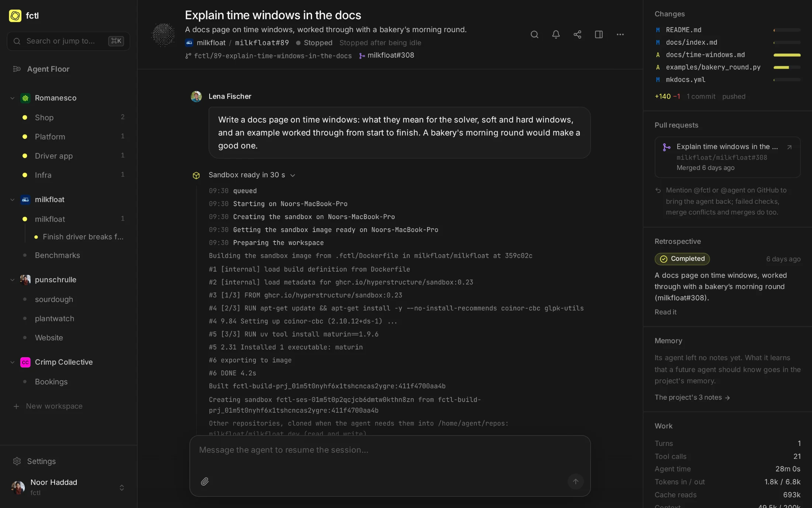The image size is (812, 508).
Task: Open external link for pull request card
Action: 789,147
